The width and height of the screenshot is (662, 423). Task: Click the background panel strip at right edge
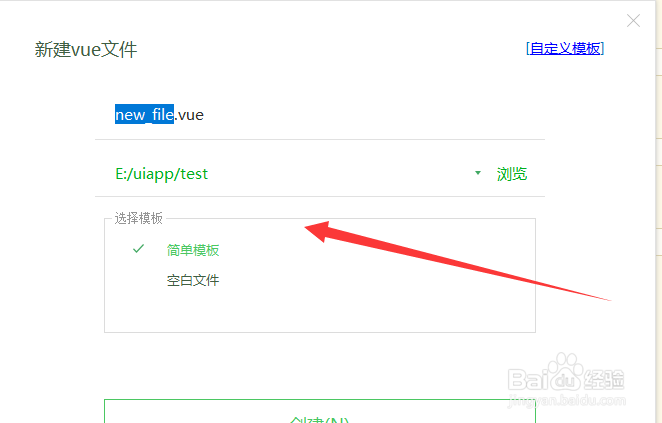coord(659,211)
